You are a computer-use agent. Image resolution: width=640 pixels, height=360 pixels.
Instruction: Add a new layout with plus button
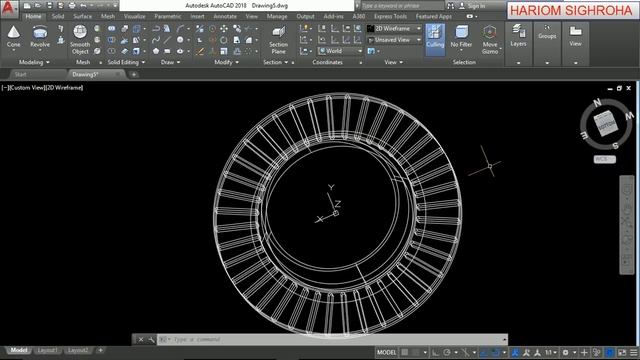pyautogui.click(x=100, y=350)
